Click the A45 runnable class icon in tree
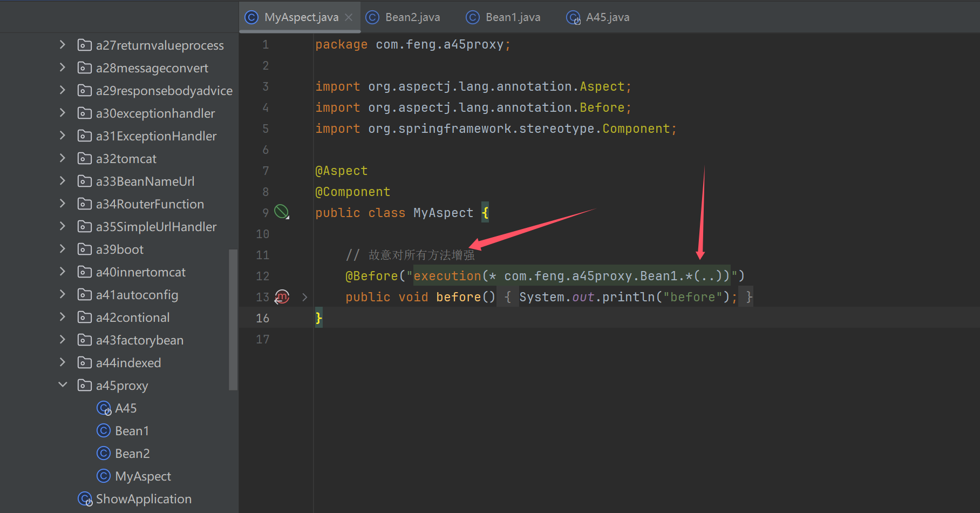 tap(104, 408)
